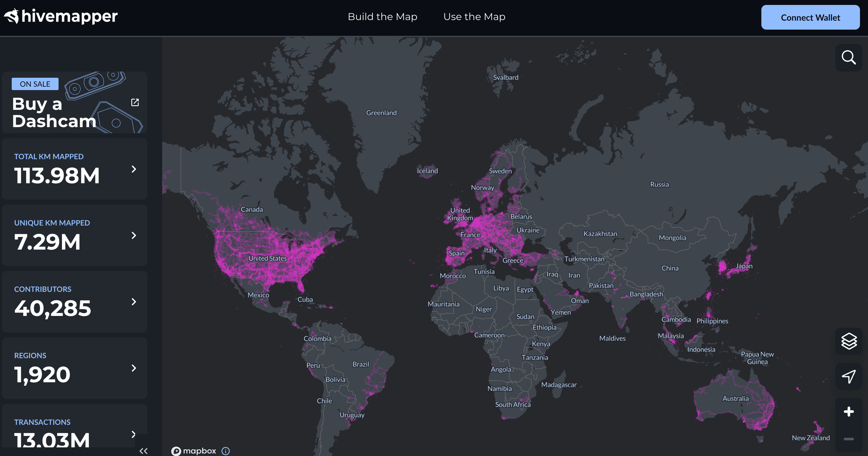Collapse the sidebar with double chevron
868x456 pixels.
[144, 451]
